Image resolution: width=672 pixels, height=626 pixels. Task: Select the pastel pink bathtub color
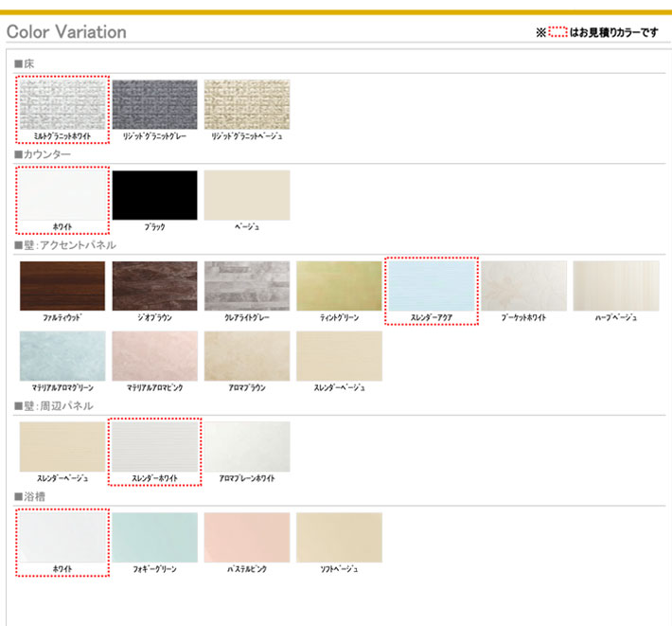[247, 538]
